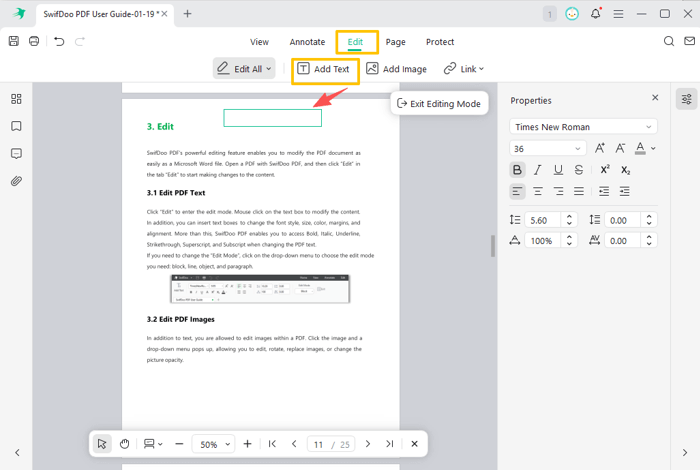This screenshot has width=700, height=470.
Task: Toggle Strikethrough formatting
Action: [579, 170]
